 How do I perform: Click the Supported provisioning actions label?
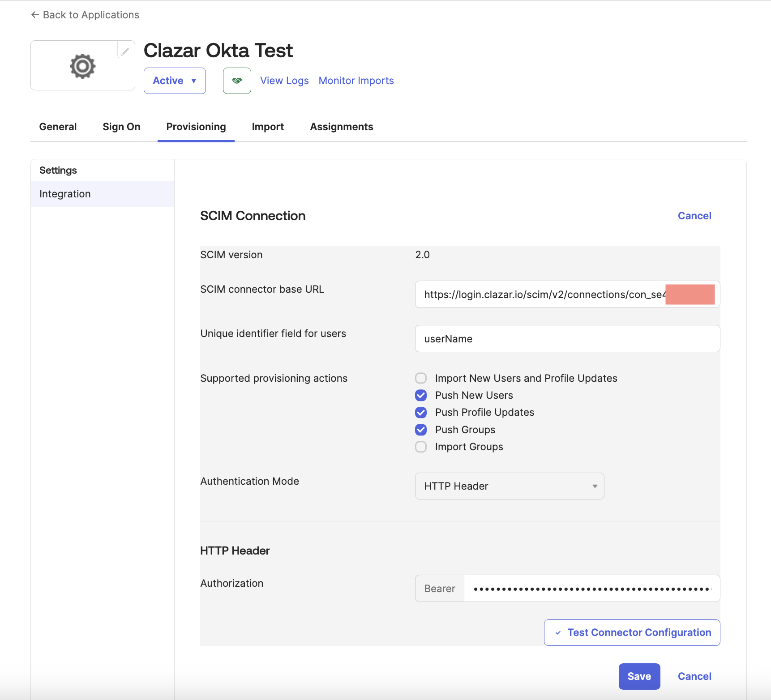pos(274,378)
